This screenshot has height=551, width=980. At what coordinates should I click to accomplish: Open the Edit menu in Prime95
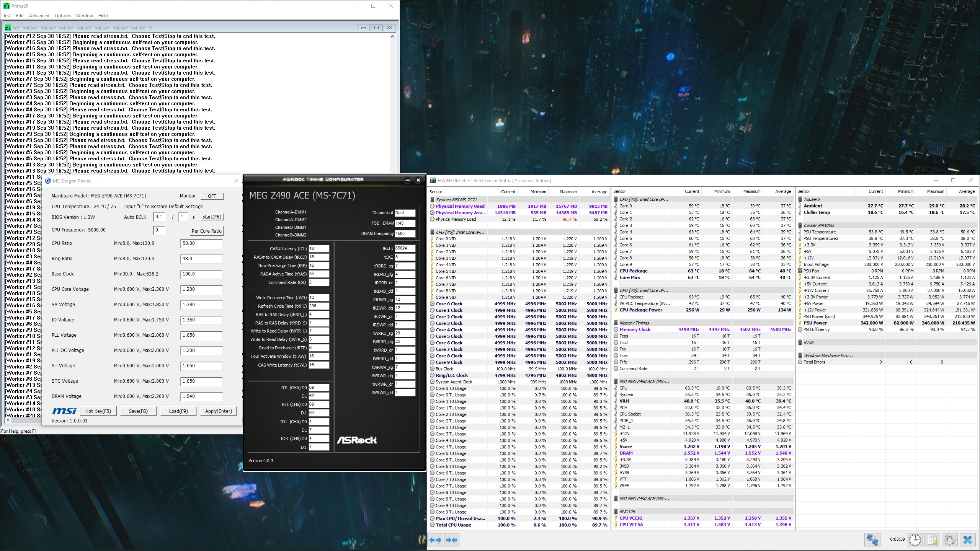20,16
